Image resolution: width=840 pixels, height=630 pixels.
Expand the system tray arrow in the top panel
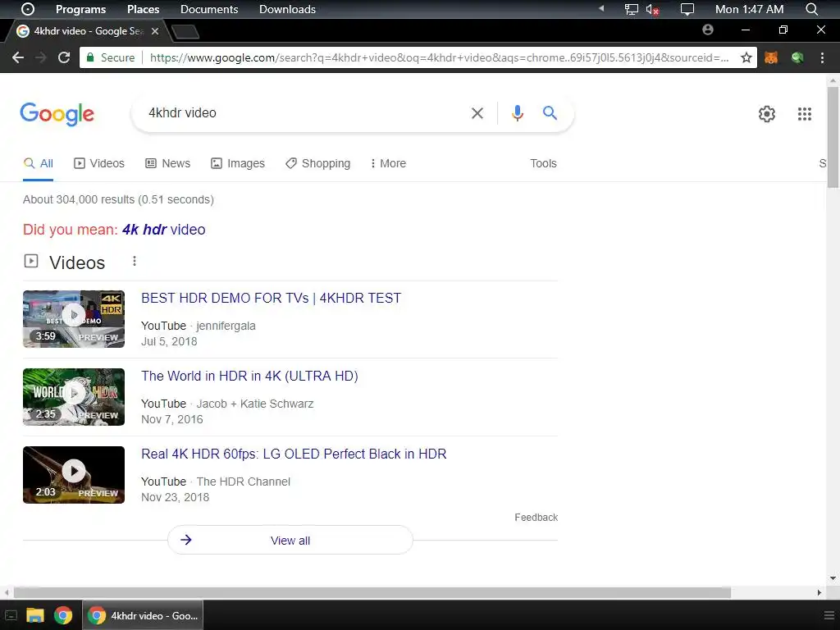pyautogui.click(x=601, y=8)
